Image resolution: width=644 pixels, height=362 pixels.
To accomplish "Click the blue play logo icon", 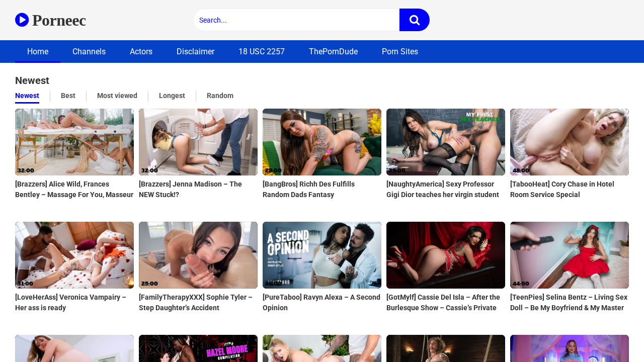I will (22, 20).
